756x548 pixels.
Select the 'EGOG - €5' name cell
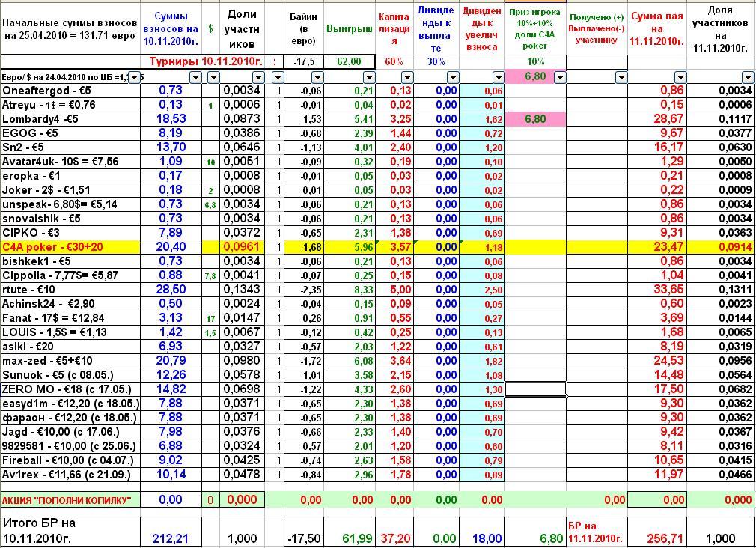71,133
